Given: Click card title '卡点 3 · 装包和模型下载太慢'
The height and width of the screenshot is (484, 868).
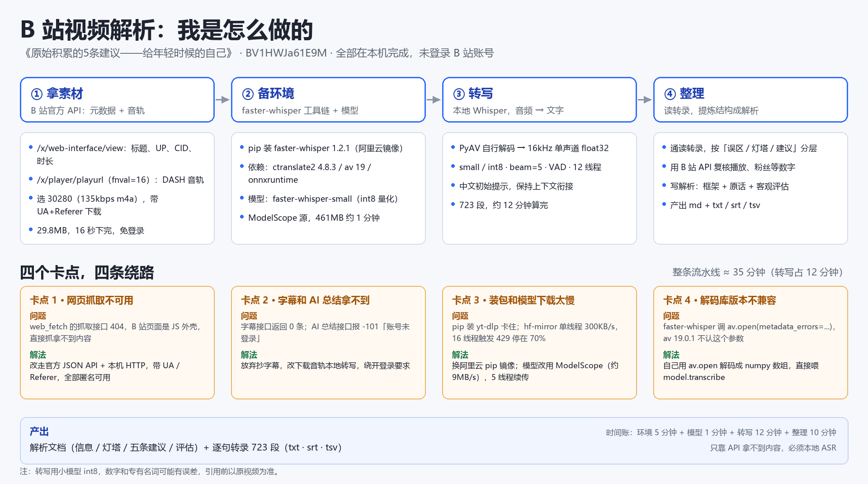Looking at the screenshot, I should click(513, 300).
